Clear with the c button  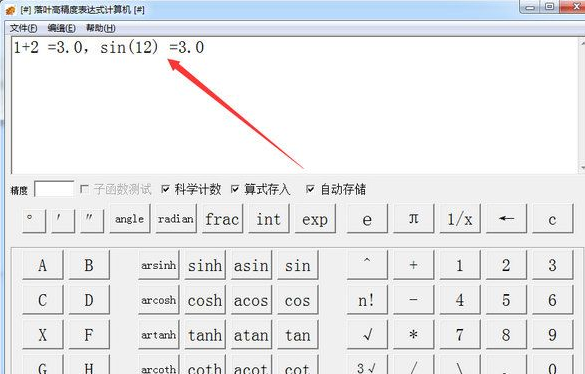click(553, 219)
